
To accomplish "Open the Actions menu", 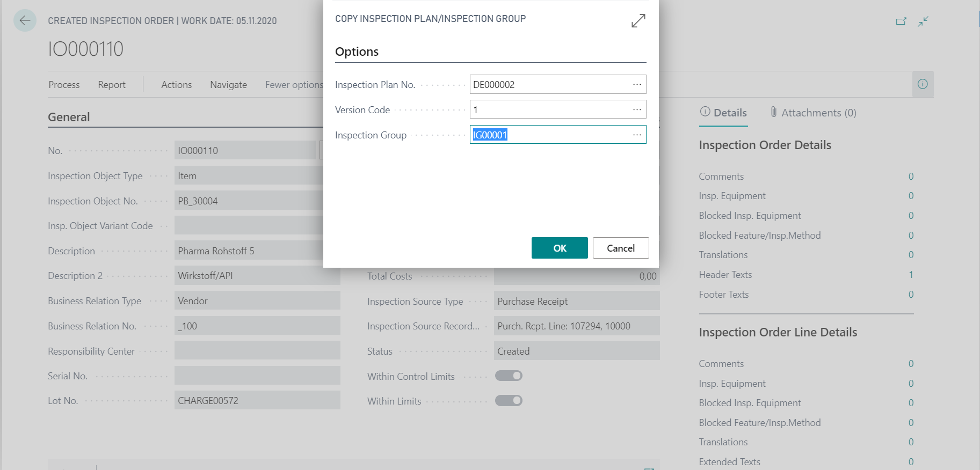I will [x=176, y=85].
